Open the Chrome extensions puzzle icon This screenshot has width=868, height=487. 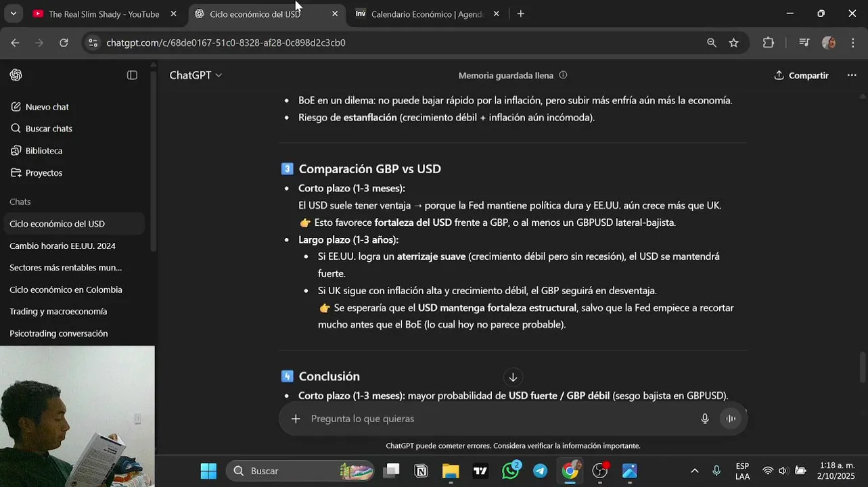(x=769, y=43)
